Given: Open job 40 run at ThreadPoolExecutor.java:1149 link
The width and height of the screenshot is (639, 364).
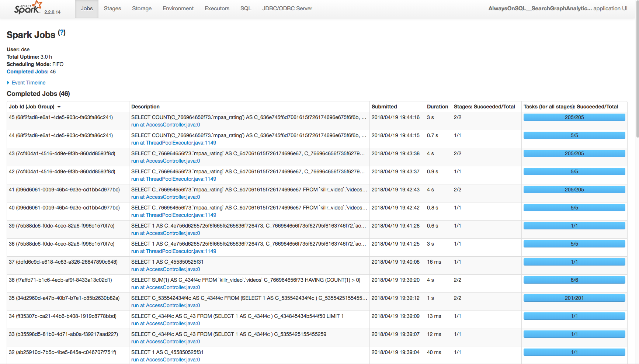Looking at the screenshot, I should tap(174, 215).
